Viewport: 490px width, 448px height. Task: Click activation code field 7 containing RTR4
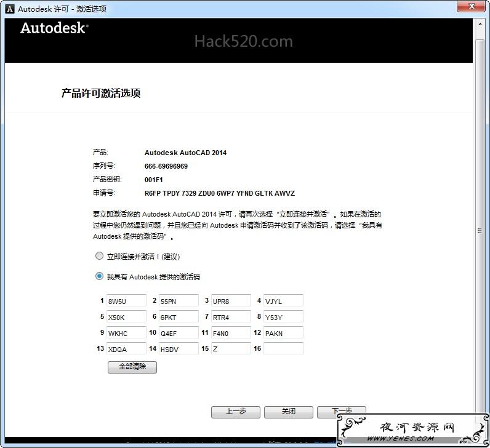pos(231,316)
